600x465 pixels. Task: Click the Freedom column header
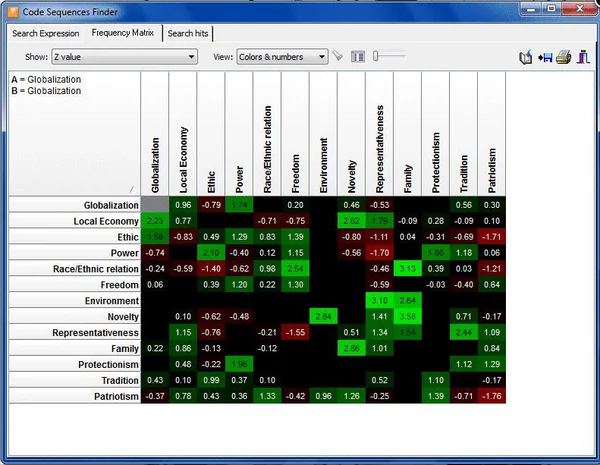tap(295, 134)
